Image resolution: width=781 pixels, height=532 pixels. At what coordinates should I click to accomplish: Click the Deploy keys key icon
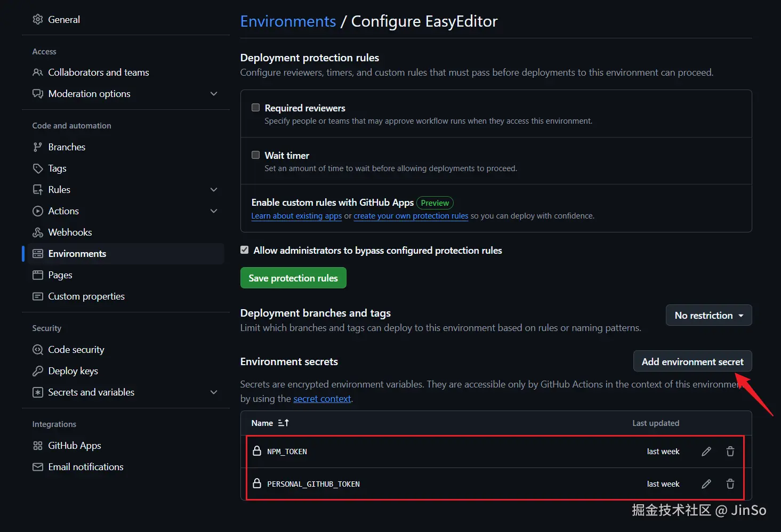[38, 371]
